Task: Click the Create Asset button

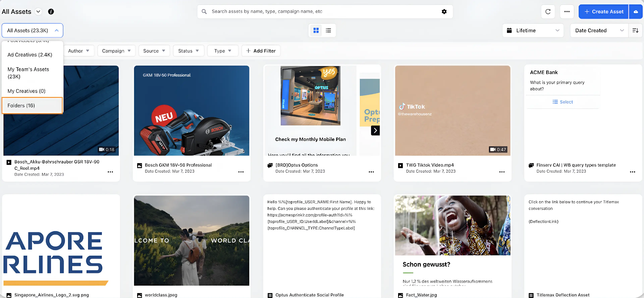Action: pyautogui.click(x=604, y=12)
